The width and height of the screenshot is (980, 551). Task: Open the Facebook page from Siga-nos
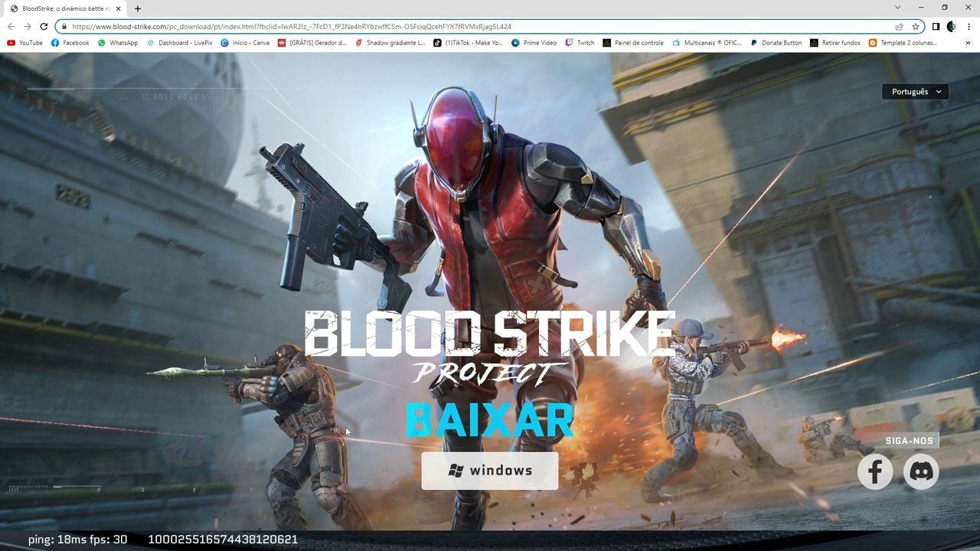click(875, 471)
